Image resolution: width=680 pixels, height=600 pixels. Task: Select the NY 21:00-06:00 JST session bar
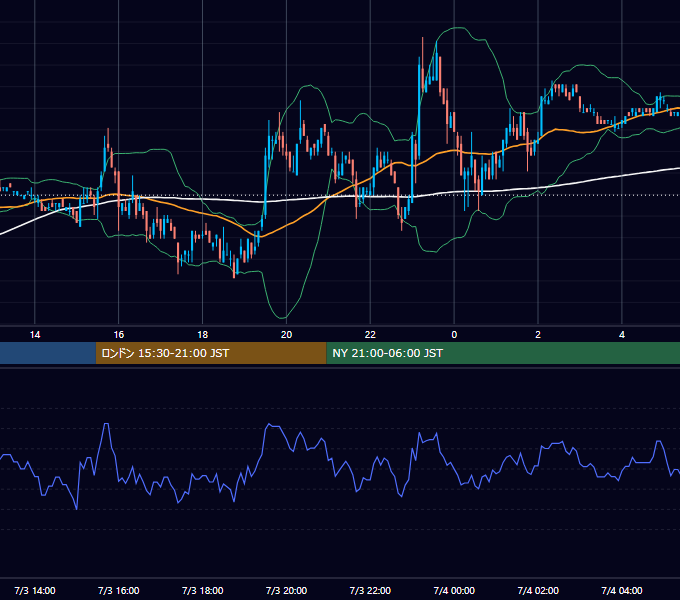click(503, 353)
